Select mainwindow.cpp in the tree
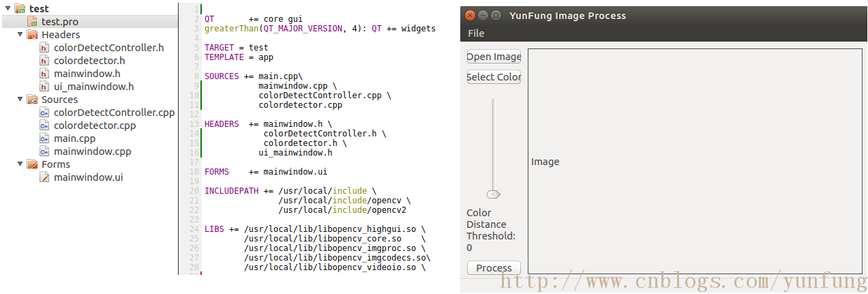 (93, 151)
